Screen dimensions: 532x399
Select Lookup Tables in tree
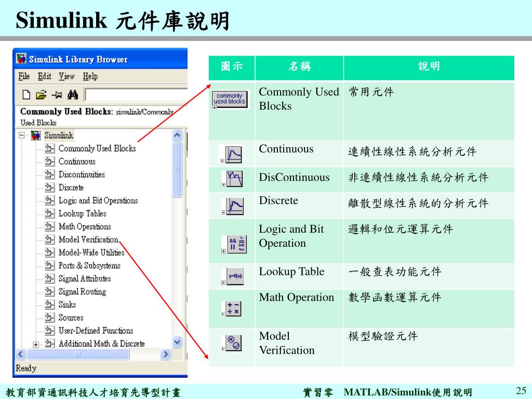pyautogui.click(x=83, y=214)
